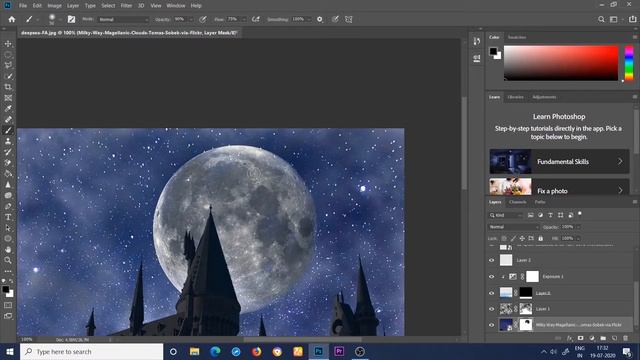Switch to the Adjustments tab
The image size is (640, 360).
point(544,97)
